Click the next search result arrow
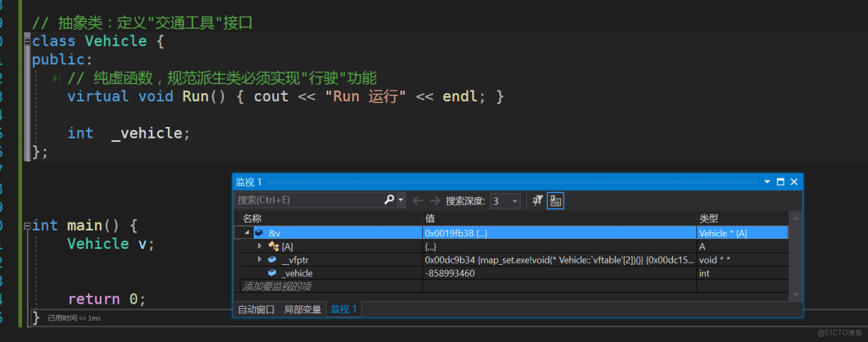Viewport: 868px width, 342px height. pyautogui.click(x=435, y=200)
